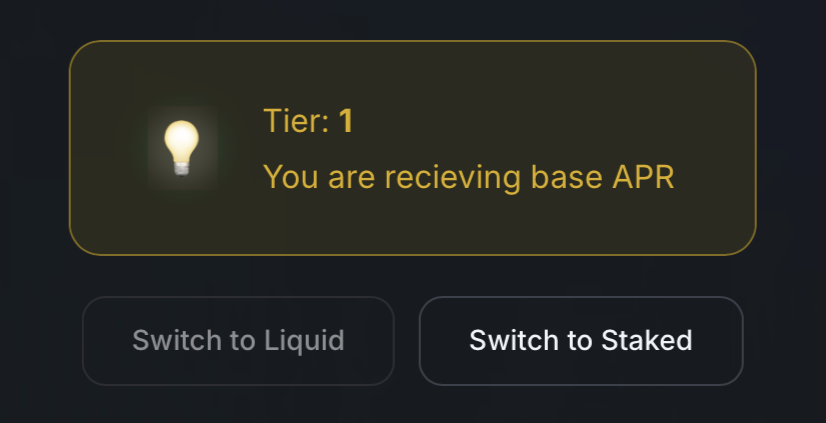Click the "You are recieving base APR" message
826x423 pixels.
(x=468, y=177)
